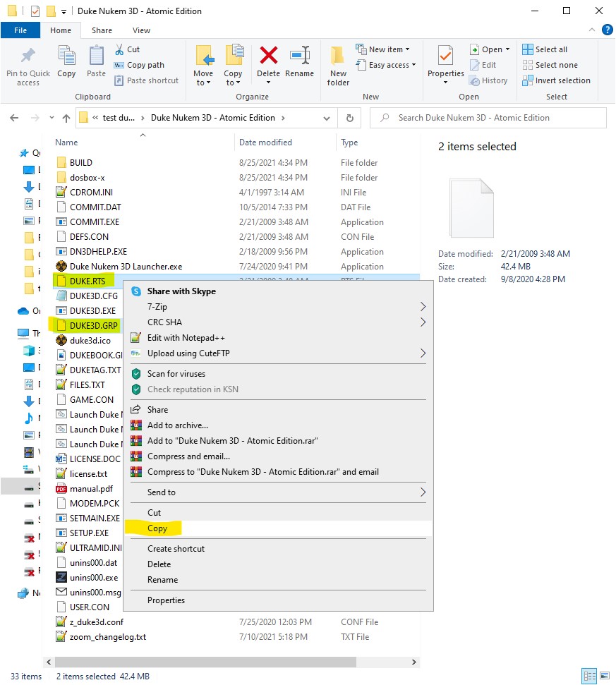
Task: Click Paste shortcut in the ribbon
Action: pos(146,80)
